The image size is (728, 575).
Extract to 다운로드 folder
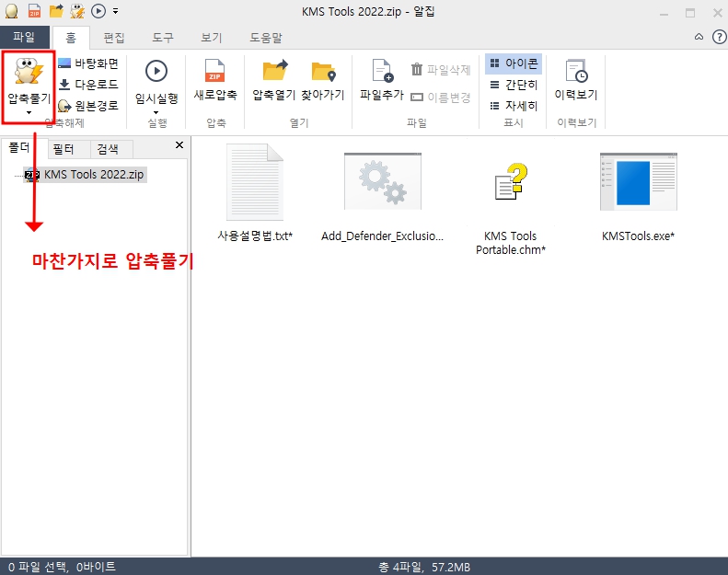(x=88, y=85)
